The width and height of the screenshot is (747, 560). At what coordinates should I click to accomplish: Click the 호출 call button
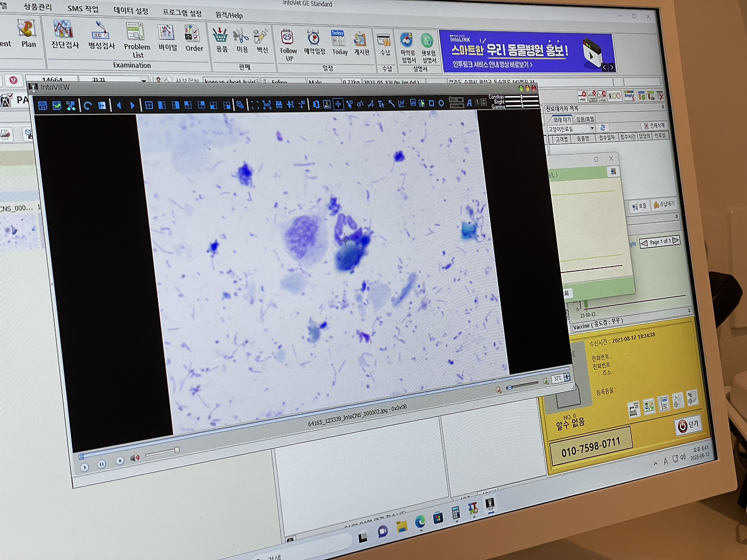click(x=640, y=206)
